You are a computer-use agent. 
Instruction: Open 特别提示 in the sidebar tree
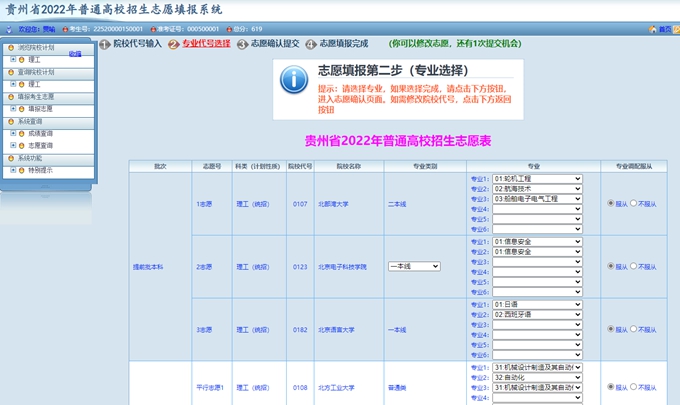[40, 170]
